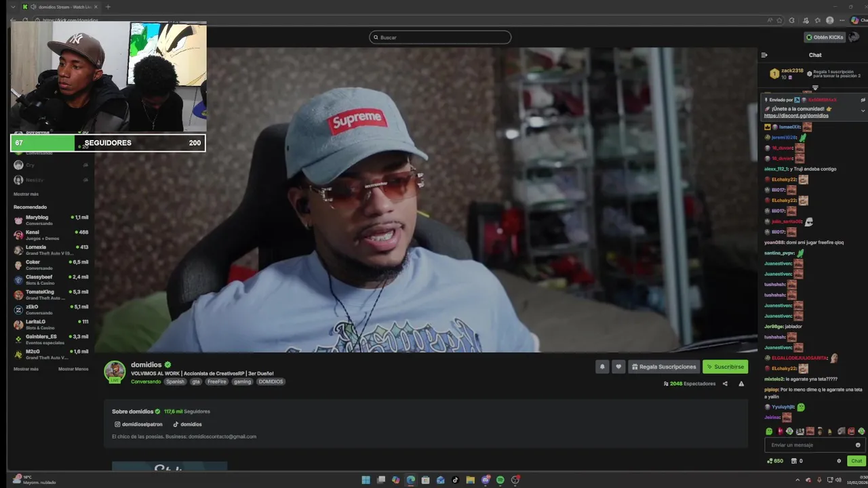Image resolution: width=868 pixels, height=488 pixels.
Task: Click the green Suscribirse button
Action: pos(725,367)
